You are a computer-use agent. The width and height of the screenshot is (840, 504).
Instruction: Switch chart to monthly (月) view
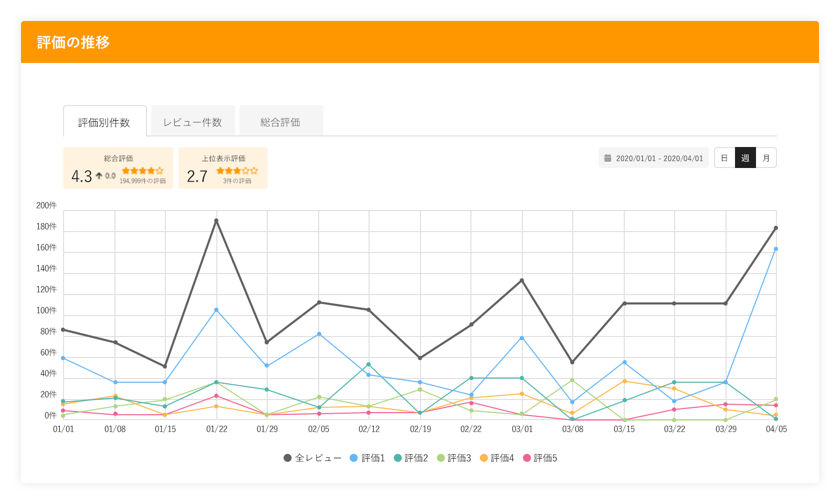point(766,158)
